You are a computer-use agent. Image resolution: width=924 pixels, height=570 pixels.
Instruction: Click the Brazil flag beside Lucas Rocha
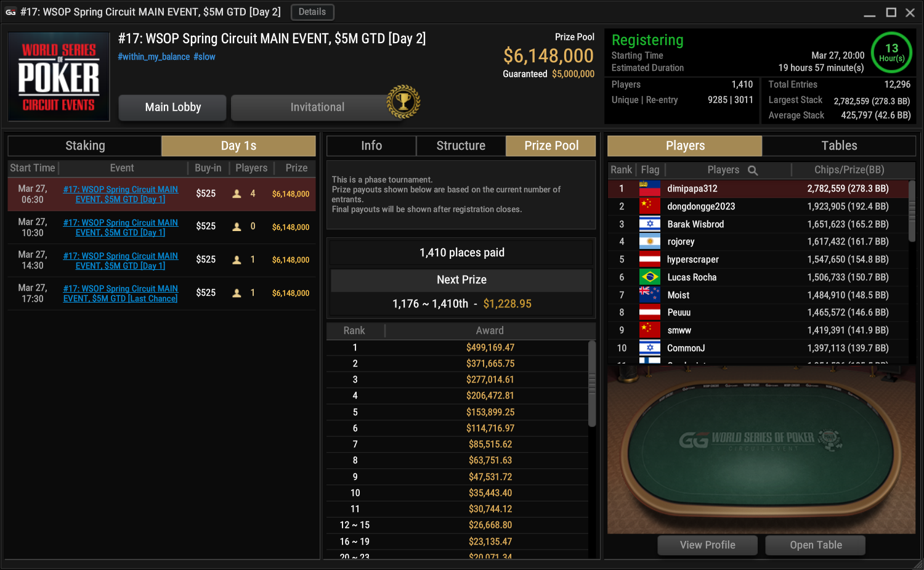tap(649, 277)
